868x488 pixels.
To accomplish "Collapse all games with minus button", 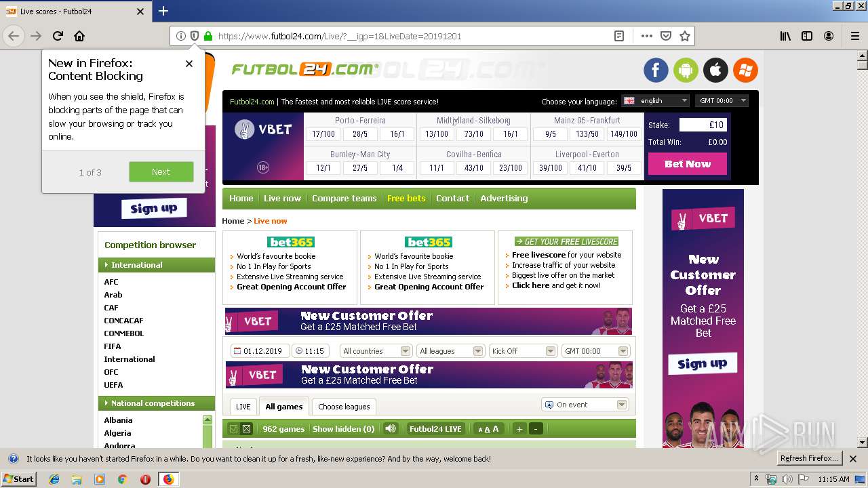I will pos(536,428).
